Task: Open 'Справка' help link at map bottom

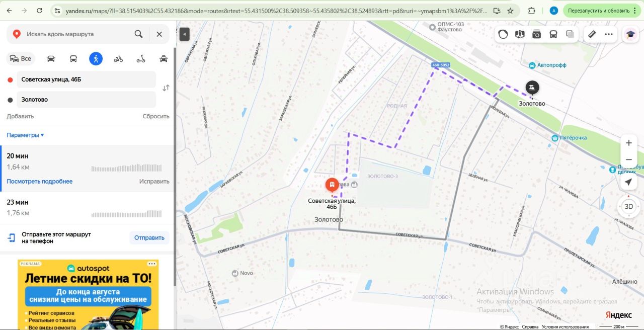Action: click(x=530, y=326)
